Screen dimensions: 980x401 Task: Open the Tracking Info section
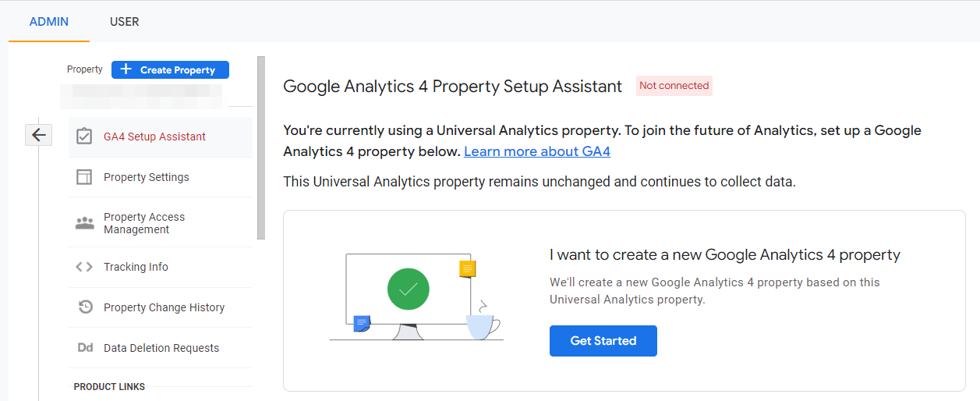point(136,267)
